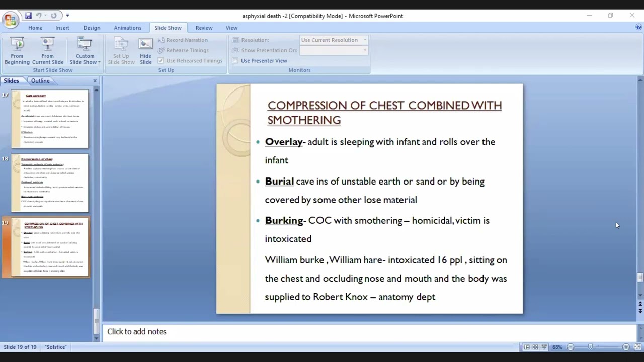Switch to the Insert ribbon tab
This screenshot has height=362, width=644.
click(62, 28)
